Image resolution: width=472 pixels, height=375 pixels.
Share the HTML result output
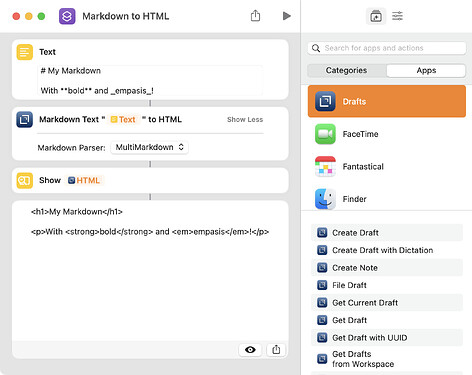[x=276, y=350]
